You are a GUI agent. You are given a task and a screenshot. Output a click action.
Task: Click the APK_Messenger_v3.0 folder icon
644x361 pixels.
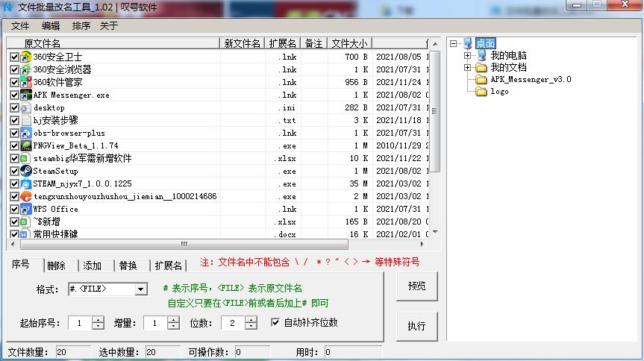(481, 80)
